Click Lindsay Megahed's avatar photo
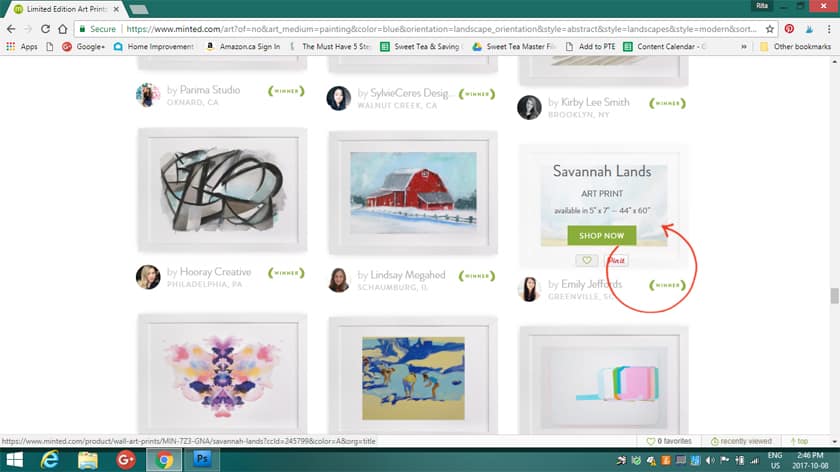Screen dimensions: 840x472 coord(339,280)
